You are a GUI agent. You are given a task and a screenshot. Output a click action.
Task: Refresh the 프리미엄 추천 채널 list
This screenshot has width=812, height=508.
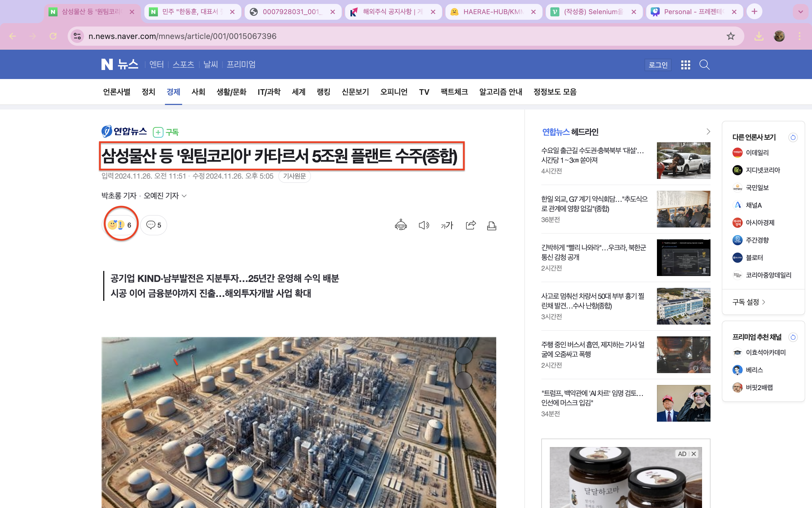(x=793, y=337)
